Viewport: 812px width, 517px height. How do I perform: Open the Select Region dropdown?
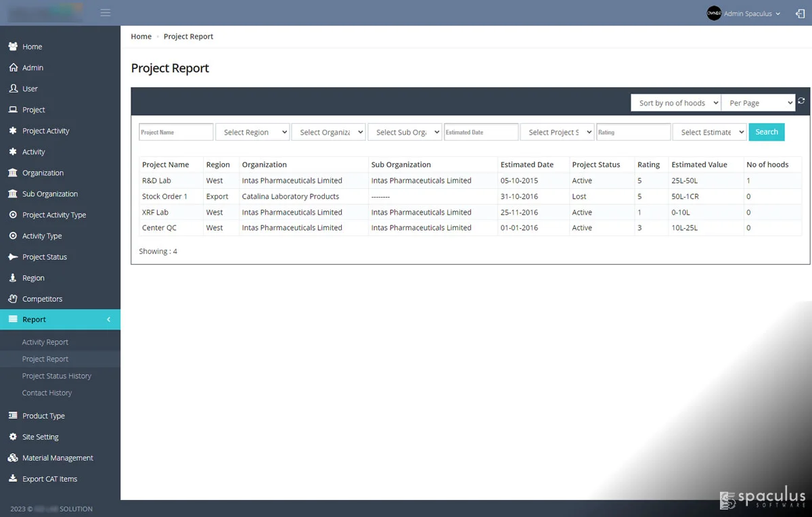pos(252,132)
